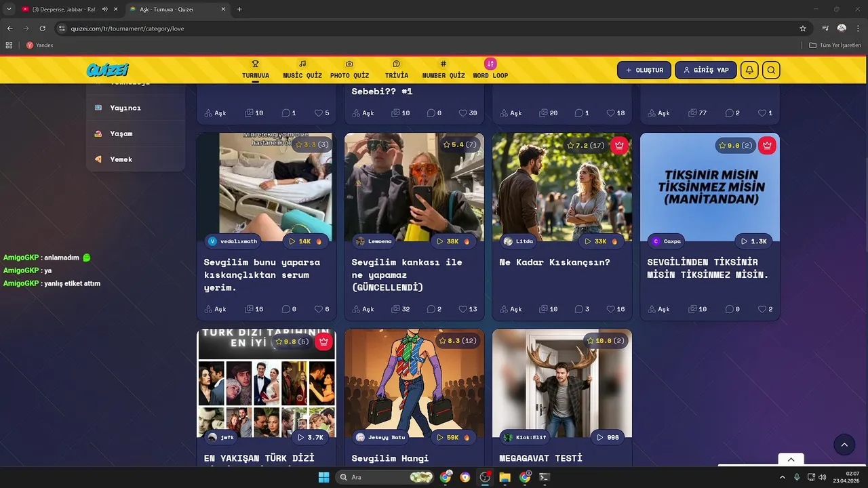Open a new browser tab
Screen dimensions: 868x488
click(239, 9)
